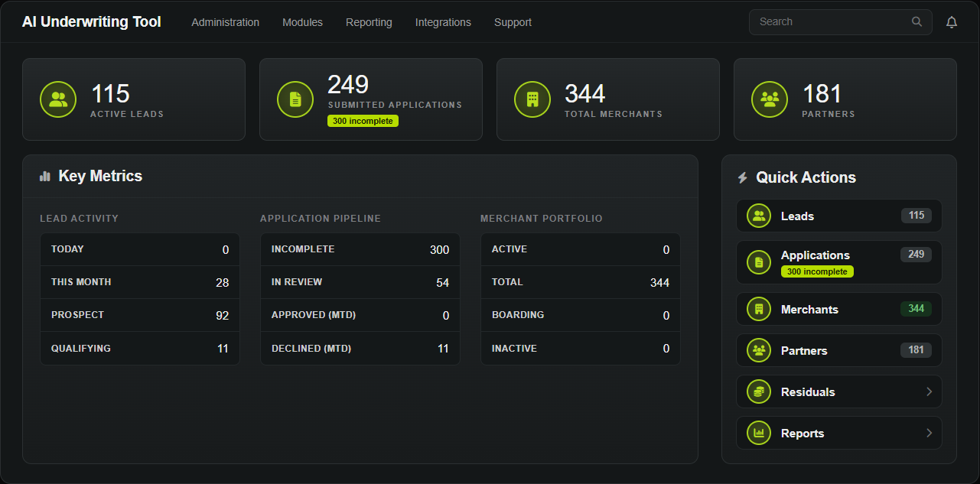Click the Key Metrics bar chart icon
Viewport: 980px width, 484px height.
click(45, 176)
